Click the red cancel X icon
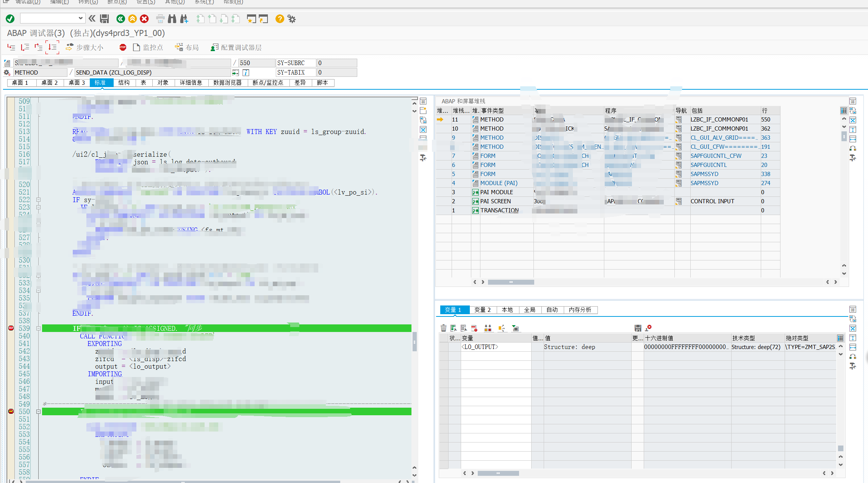The height and width of the screenshot is (483, 868). (x=144, y=19)
